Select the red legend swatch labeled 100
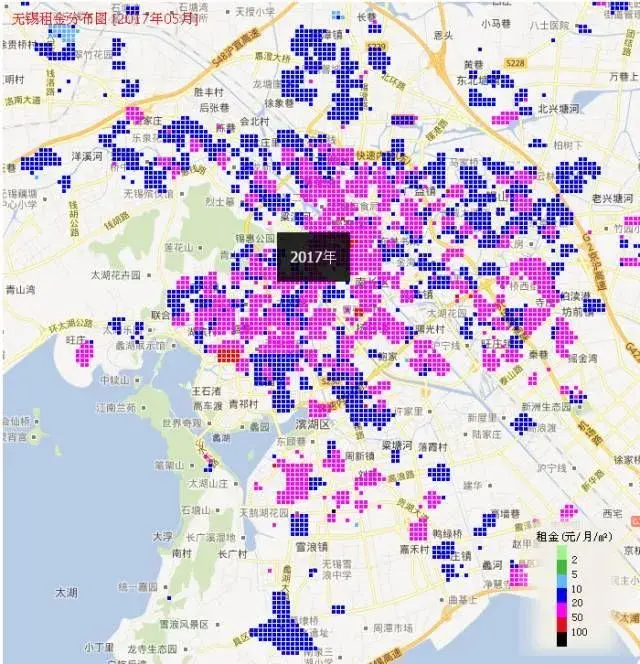Image resolution: width=640 pixels, height=664 pixels. (562, 625)
